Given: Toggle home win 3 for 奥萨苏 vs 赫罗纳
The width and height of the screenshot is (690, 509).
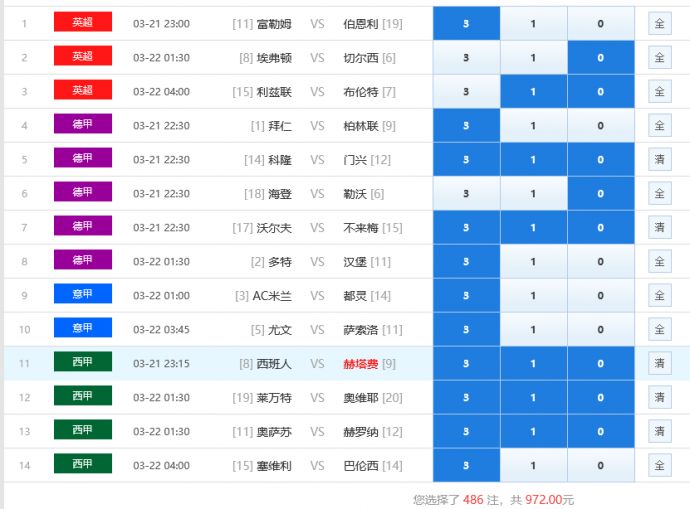Looking at the screenshot, I should [466, 432].
